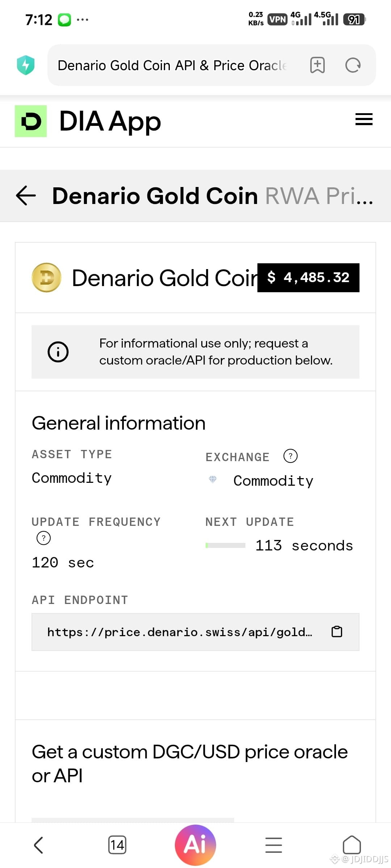The height and width of the screenshot is (868, 391).
Task: Tap the 4G signal strength indicator
Action: [x=301, y=19]
